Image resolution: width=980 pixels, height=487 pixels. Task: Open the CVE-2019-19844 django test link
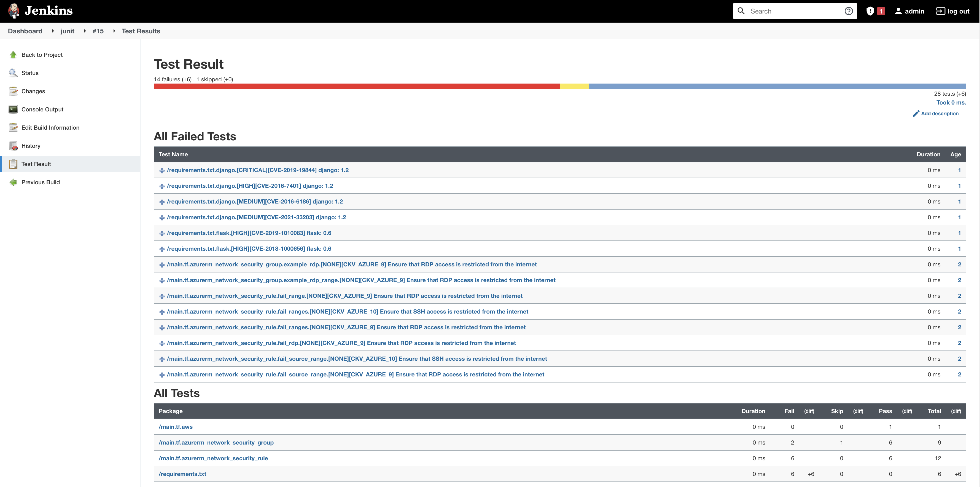pyautogui.click(x=258, y=170)
